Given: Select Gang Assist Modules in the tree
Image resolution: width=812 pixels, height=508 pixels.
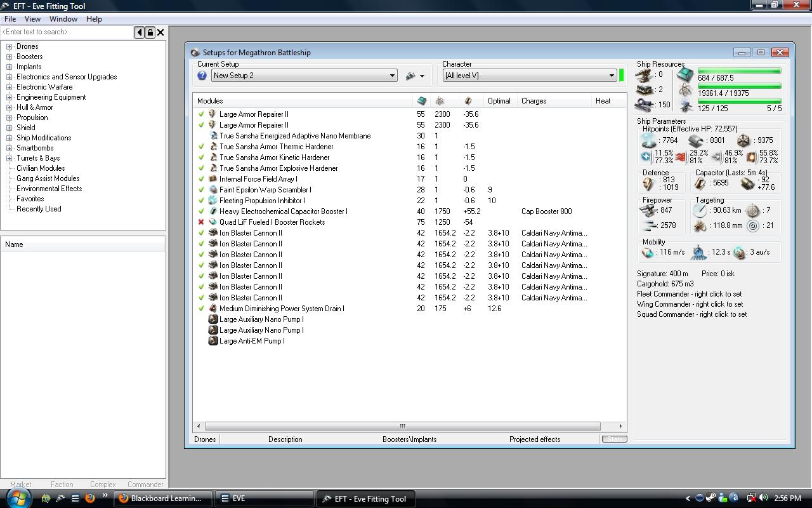Looking at the screenshot, I should tap(48, 178).
